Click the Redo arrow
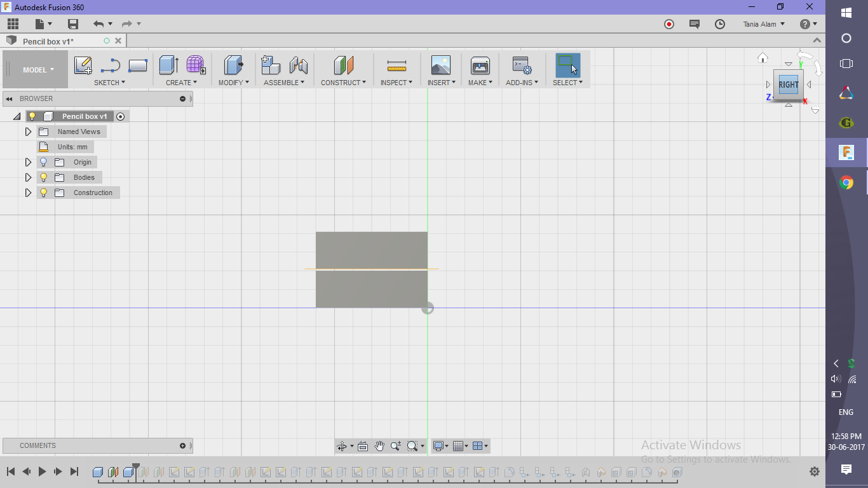Image resolution: width=868 pixels, height=488 pixels. [x=127, y=24]
